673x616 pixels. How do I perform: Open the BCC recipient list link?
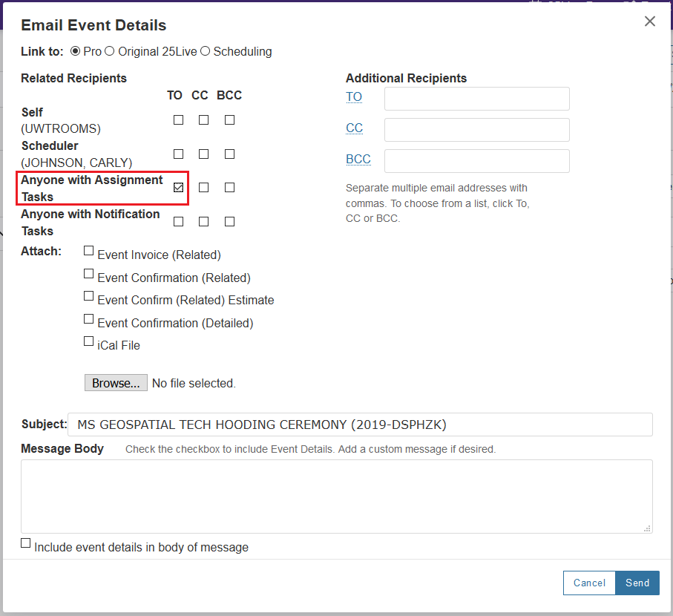click(x=358, y=160)
